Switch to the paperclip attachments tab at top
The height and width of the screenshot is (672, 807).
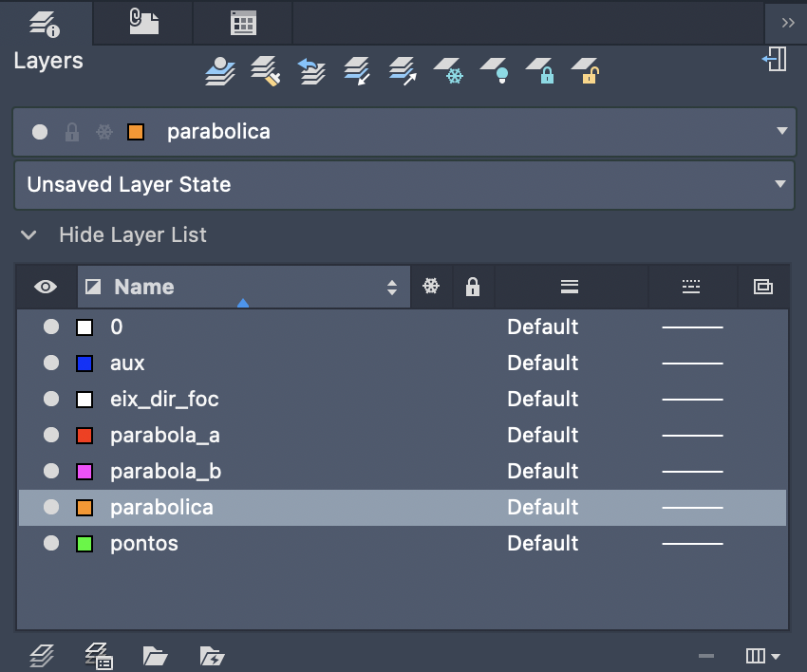[x=143, y=23]
